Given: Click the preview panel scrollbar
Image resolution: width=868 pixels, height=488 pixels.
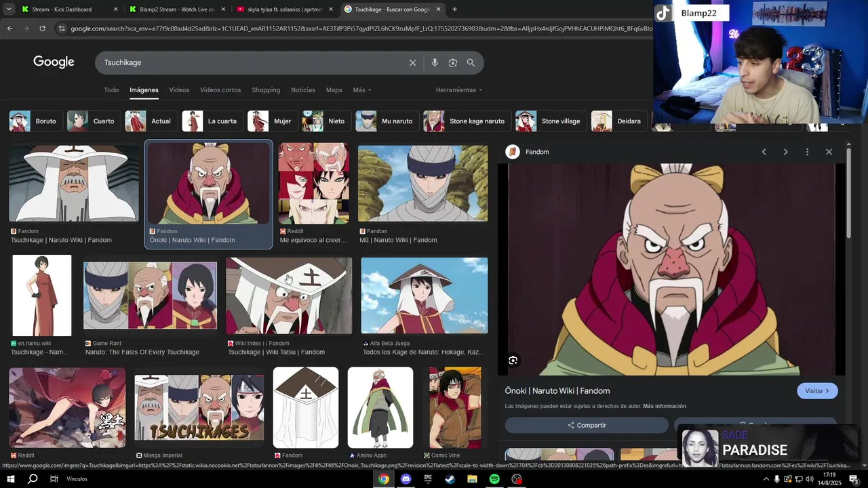Looking at the screenshot, I should [x=848, y=193].
